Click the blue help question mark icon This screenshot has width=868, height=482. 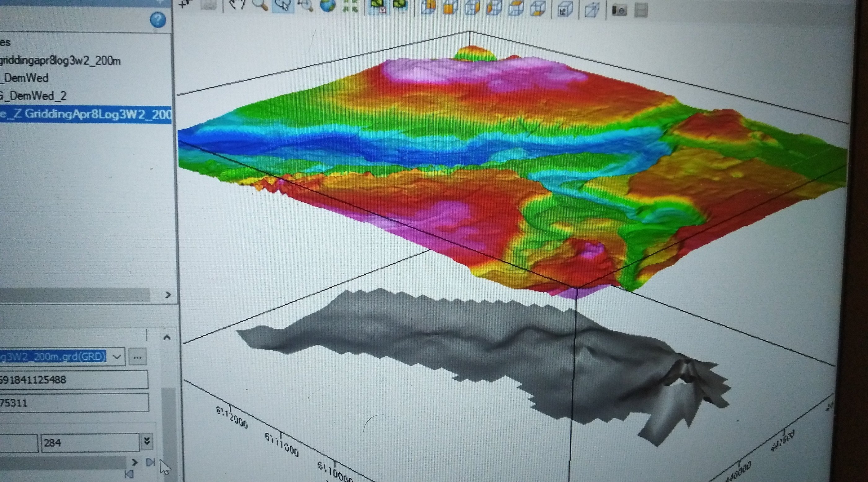(158, 20)
